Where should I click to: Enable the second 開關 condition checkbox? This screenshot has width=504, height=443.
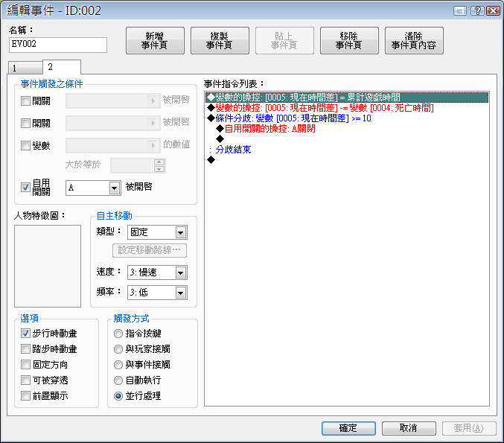click(25, 123)
